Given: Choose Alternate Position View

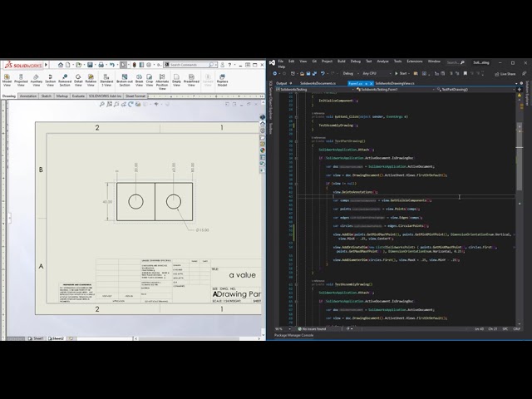Looking at the screenshot, I should click(x=162, y=82).
